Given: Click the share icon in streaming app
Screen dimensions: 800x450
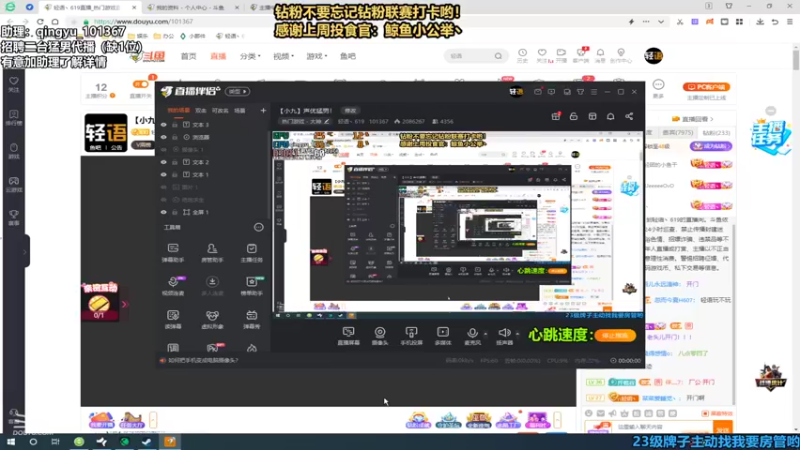Looking at the screenshot, I should 629,116.
